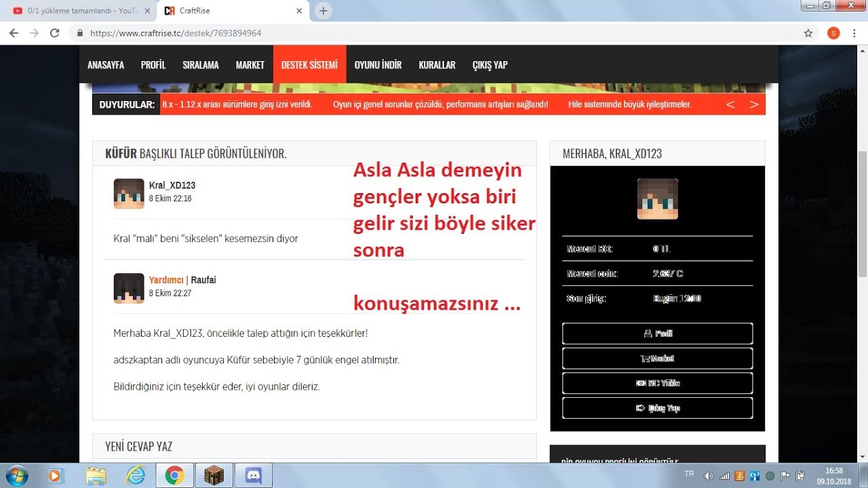
Task: Click the Kral_XD123 username in the ticket
Action: [x=172, y=185]
